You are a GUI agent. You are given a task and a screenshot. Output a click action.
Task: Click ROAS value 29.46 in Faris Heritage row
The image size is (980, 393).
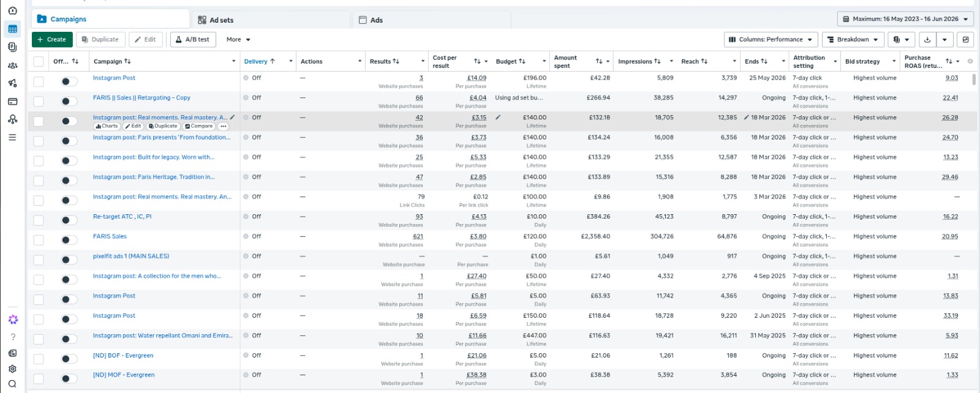coord(950,177)
